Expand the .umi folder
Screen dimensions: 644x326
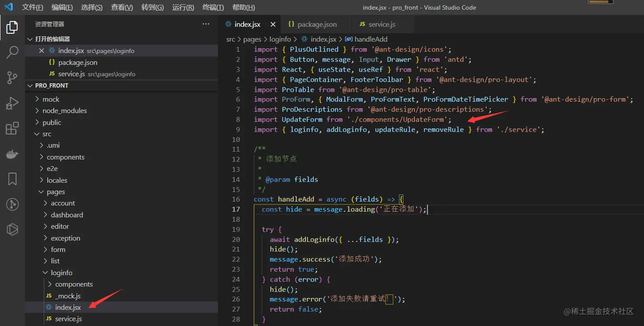tap(53, 145)
